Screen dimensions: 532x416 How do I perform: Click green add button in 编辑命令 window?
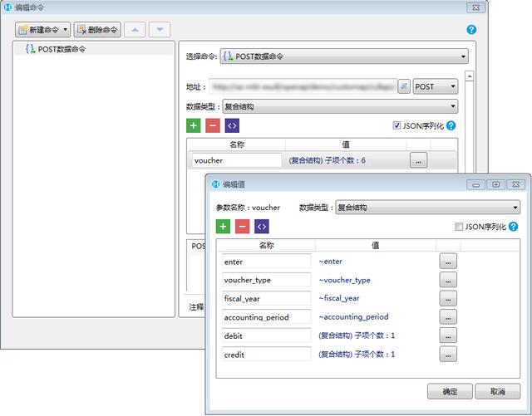coord(194,125)
